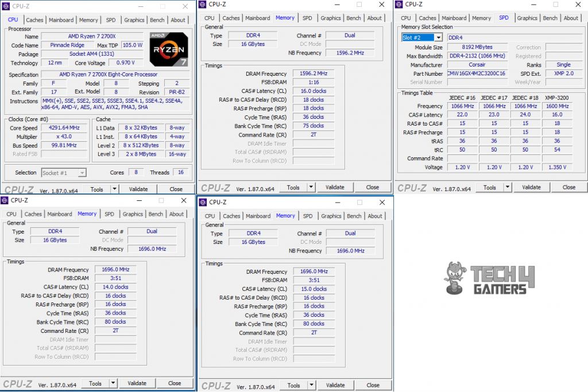The height and width of the screenshot is (392, 588).
Task: Switch to Graphics tab in the Ryzen logo window
Action: pos(134,20)
